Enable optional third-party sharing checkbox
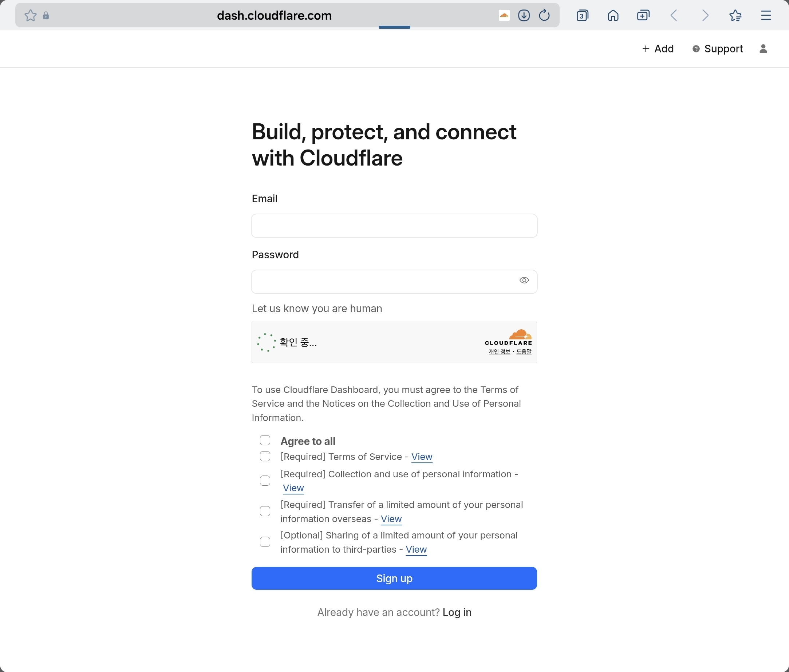This screenshot has width=789, height=672. tap(265, 541)
